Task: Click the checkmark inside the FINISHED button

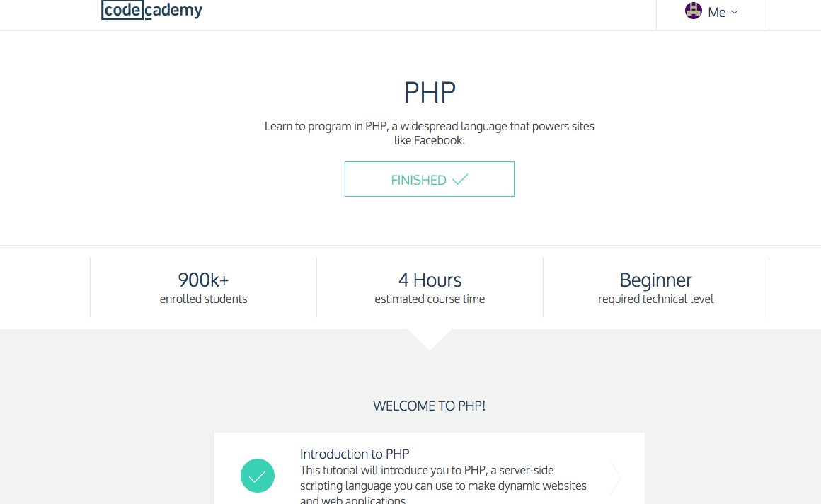Action: (460, 179)
